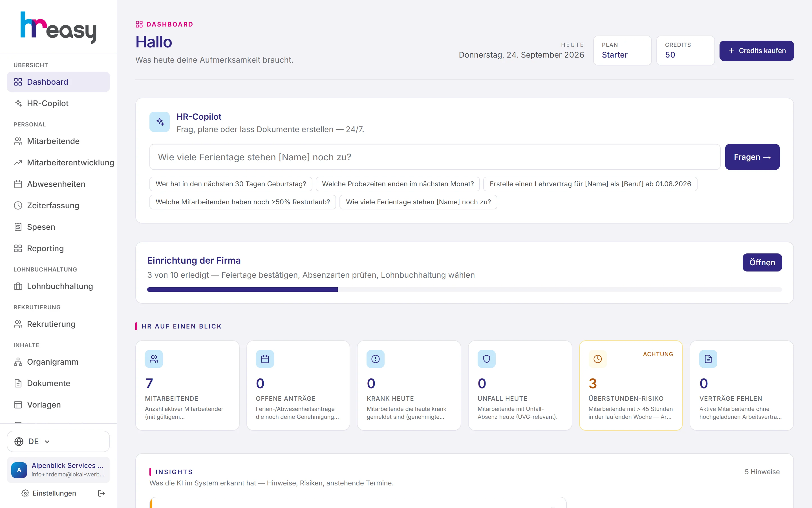Focus the HR-Copilot question input field
This screenshot has height=508, width=812.
(435, 157)
